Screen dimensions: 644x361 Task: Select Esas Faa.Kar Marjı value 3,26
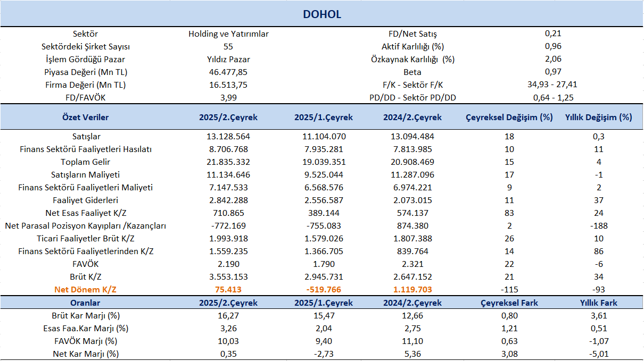pyautogui.click(x=228, y=328)
